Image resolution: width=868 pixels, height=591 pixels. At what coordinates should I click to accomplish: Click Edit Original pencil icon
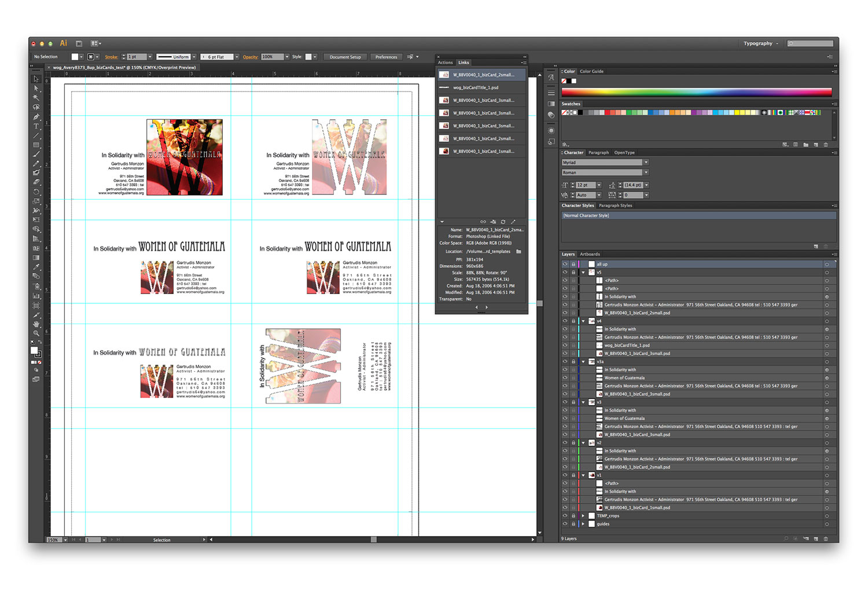point(513,222)
